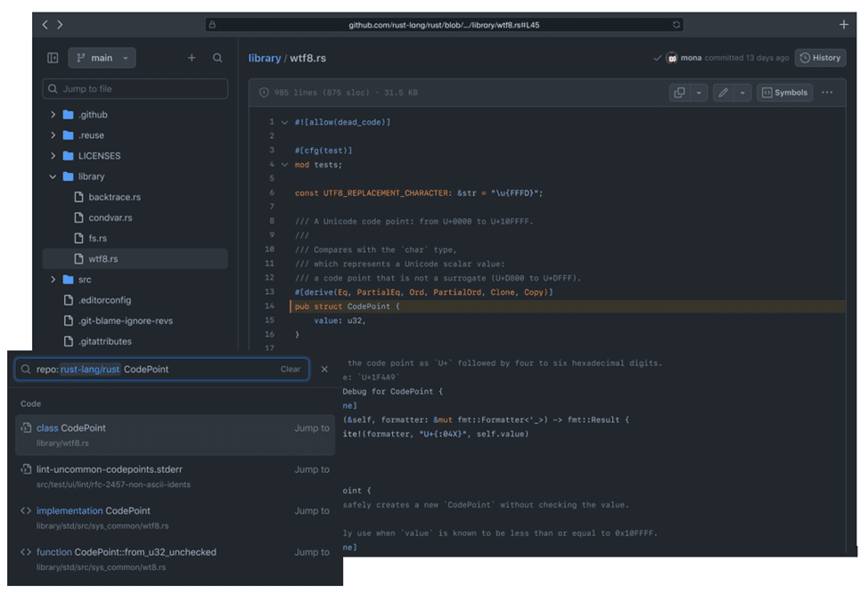Viewport: 868px width, 594px height.
Task: Open new browser tab plus icon
Action: 843,25
